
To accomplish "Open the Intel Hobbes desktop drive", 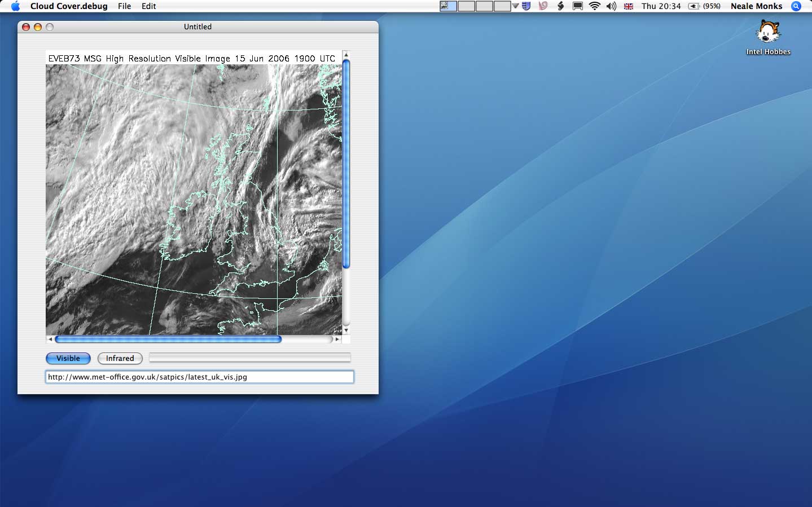I will tap(768, 33).
